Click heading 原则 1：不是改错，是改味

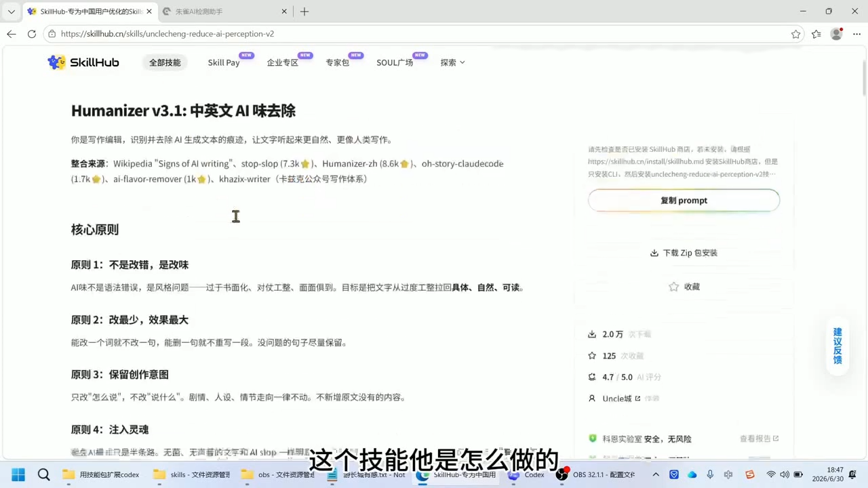[130, 265]
